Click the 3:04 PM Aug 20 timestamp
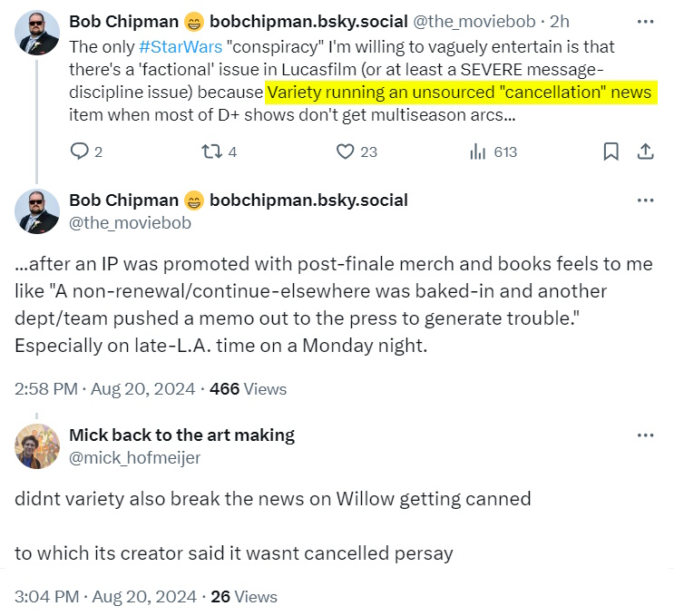674x616 pixels. [104, 596]
